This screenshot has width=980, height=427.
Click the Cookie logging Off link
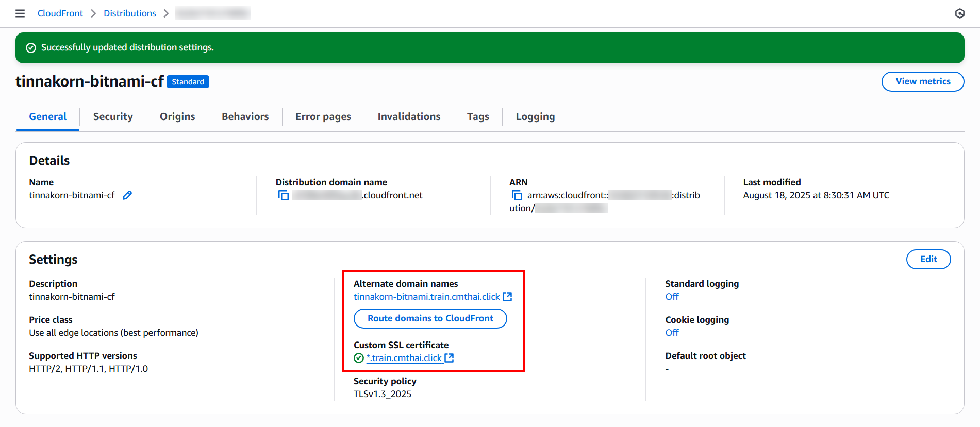coord(672,333)
